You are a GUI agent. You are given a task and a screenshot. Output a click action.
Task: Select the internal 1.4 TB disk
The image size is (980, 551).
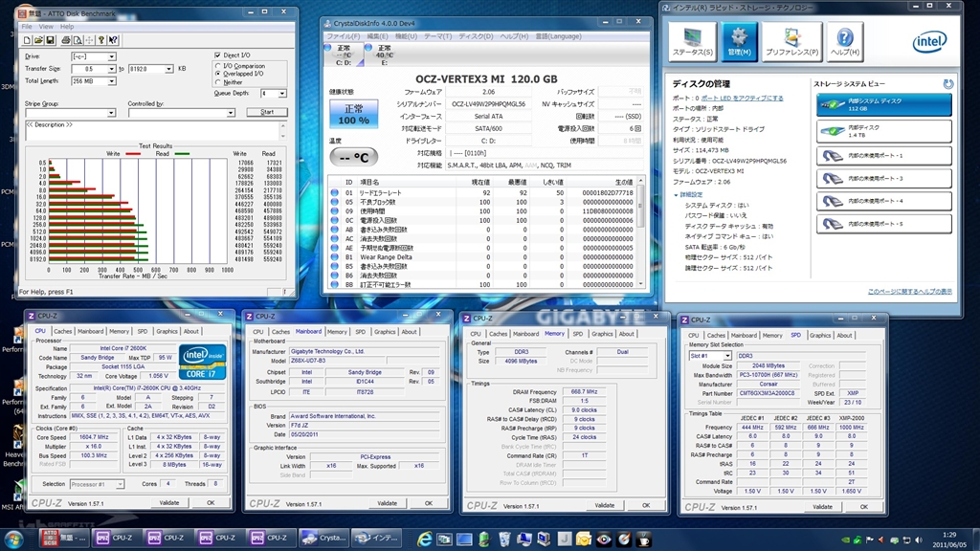click(x=884, y=130)
